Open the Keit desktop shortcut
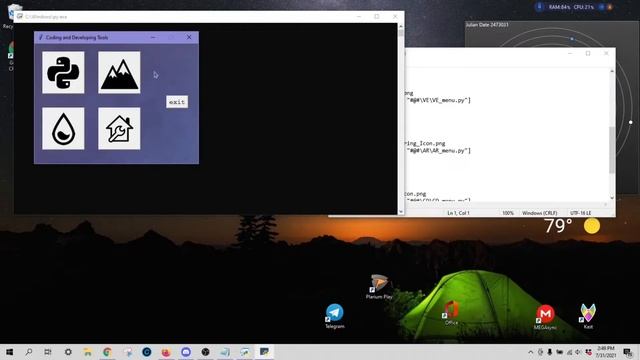The width and height of the screenshot is (640, 360). pyautogui.click(x=588, y=316)
